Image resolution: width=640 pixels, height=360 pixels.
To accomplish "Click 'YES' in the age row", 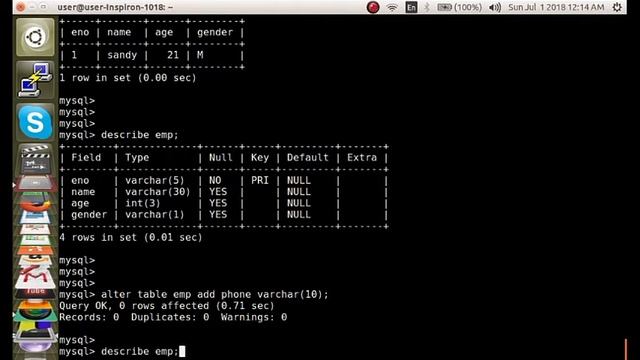I will coord(218,203).
